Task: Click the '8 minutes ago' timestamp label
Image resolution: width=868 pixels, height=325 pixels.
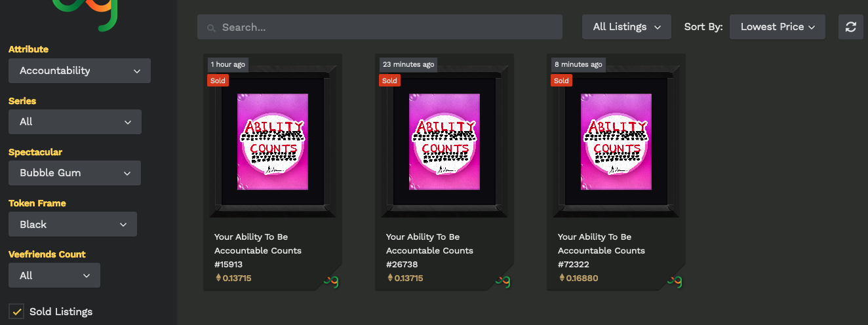Action: 578,64
